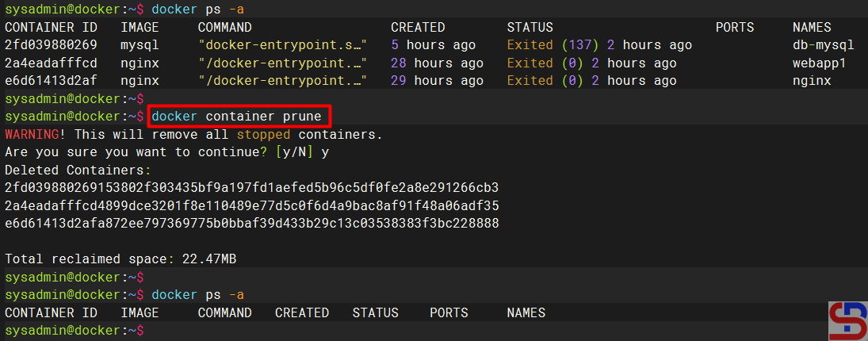Viewport: 868px width, 341px height.
Task: Click the webapp1 container name
Action: (819, 63)
